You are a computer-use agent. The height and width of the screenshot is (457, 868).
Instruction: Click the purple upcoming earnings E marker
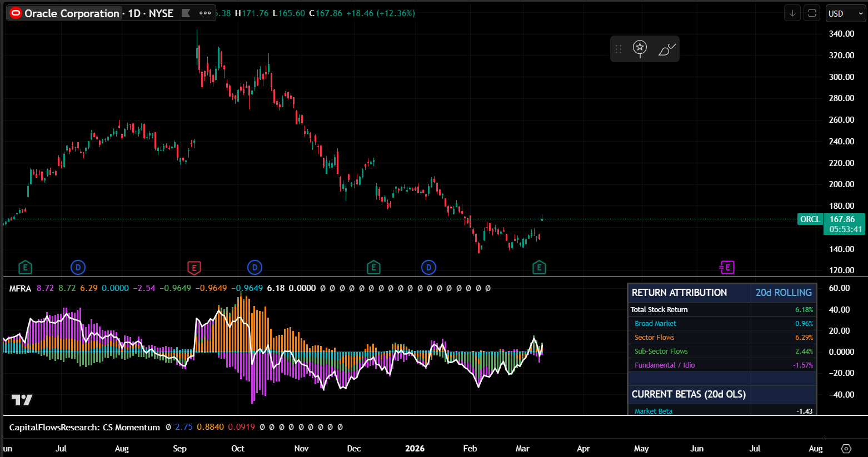727,268
